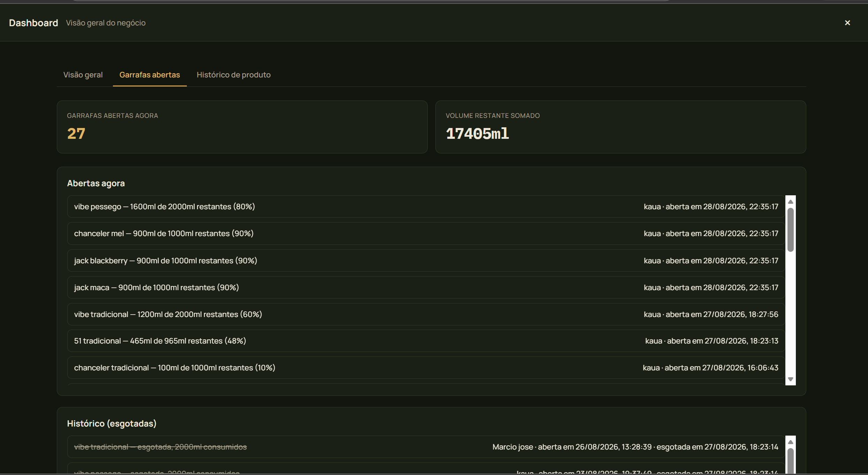Close the Dashboard with the X icon
Image resolution: width=868 pixels, height=475 pixels.
[847, 23]
